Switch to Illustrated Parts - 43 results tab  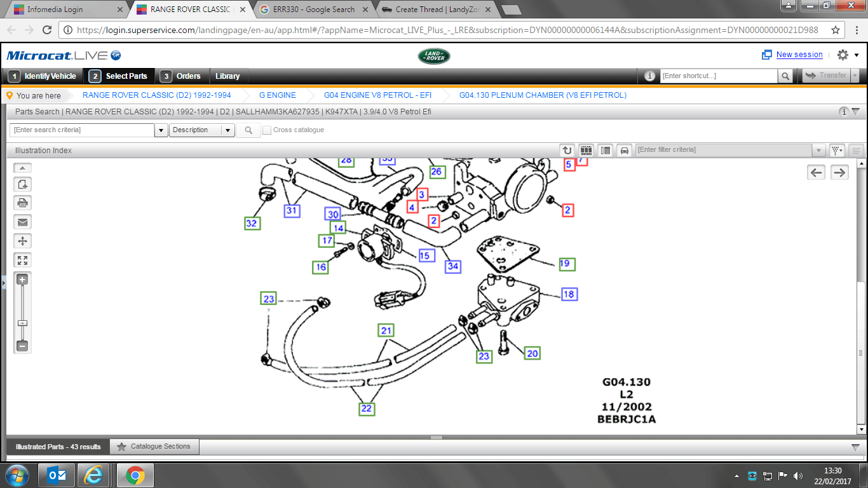58,447
